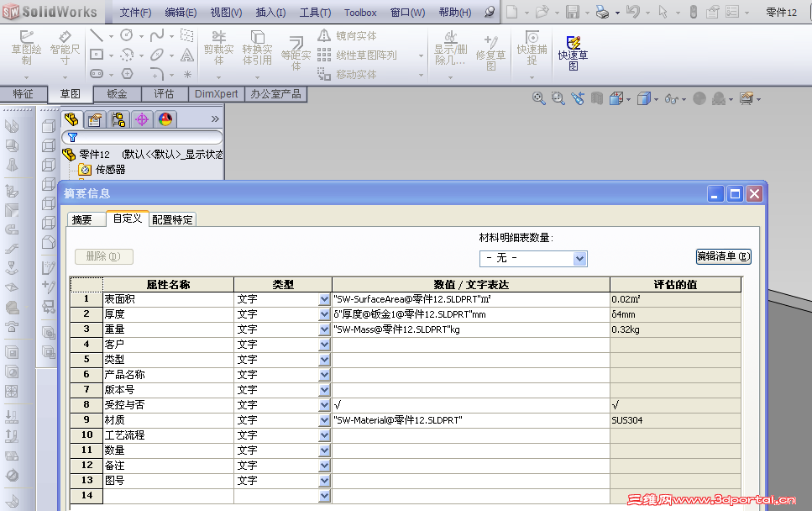Switch to the 摘要 tab
The width and height of the screenshot is (812, 511).
coord(86,219)
